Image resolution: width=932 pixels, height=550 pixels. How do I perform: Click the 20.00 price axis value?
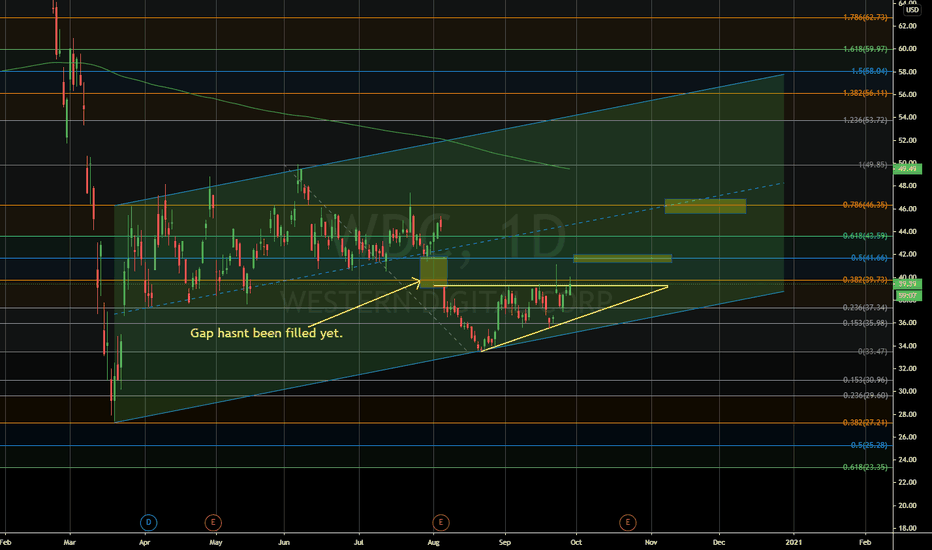point(907,506)
